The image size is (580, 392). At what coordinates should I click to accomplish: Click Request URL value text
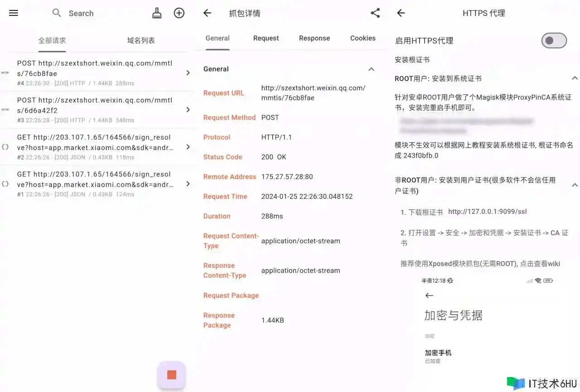click(x=313, y=93)
